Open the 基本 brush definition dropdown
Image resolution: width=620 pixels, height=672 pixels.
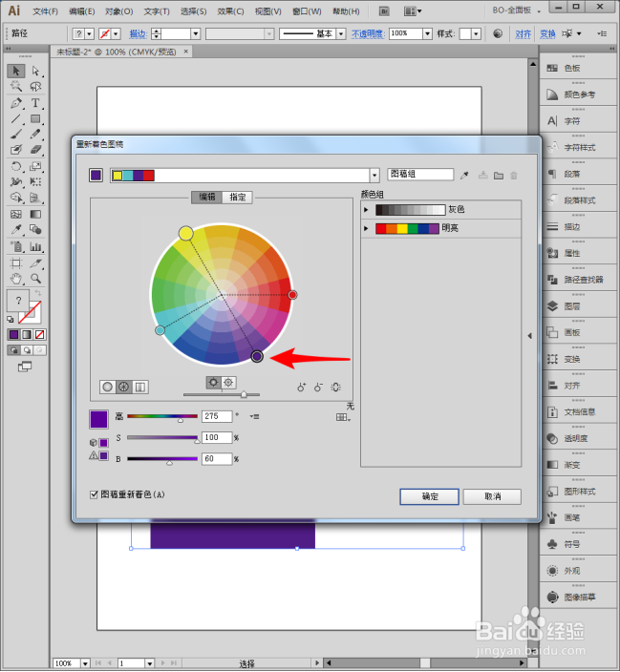tap(341, 33)
